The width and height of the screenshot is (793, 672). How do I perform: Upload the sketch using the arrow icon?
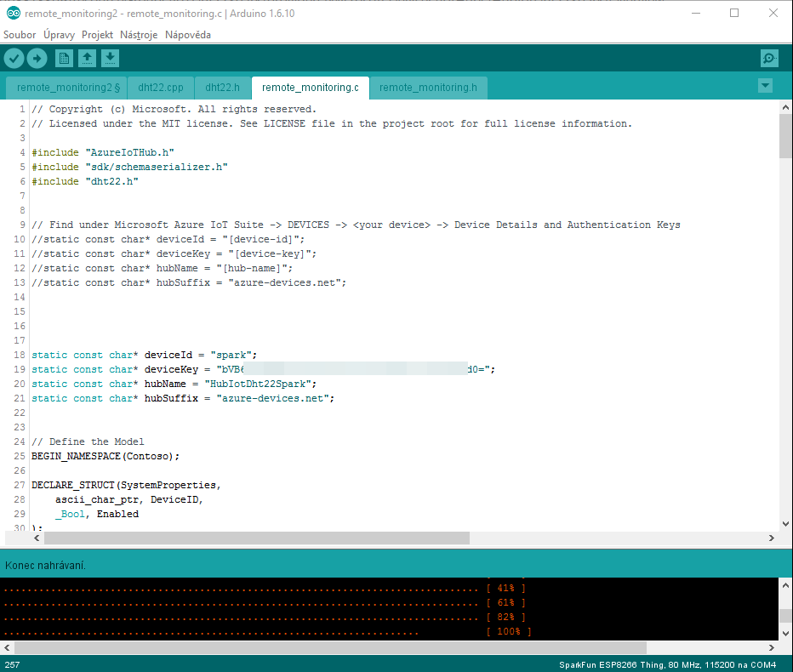click(x=37, y=58)
